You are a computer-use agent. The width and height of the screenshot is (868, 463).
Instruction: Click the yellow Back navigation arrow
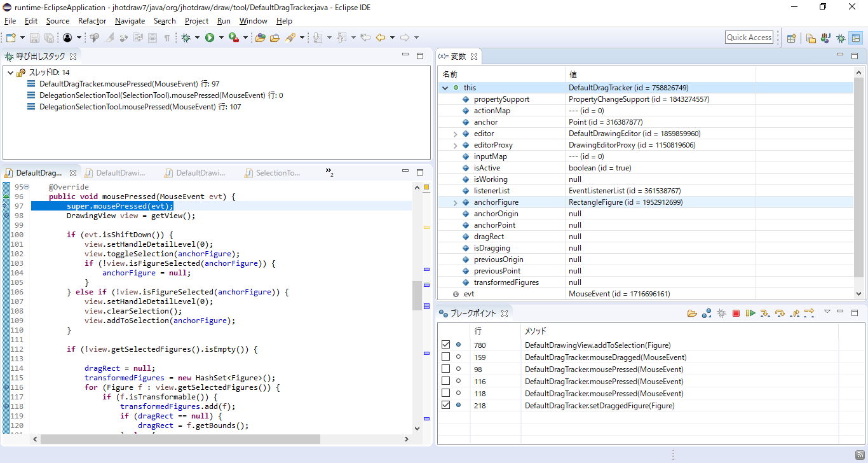pos(381,38)
